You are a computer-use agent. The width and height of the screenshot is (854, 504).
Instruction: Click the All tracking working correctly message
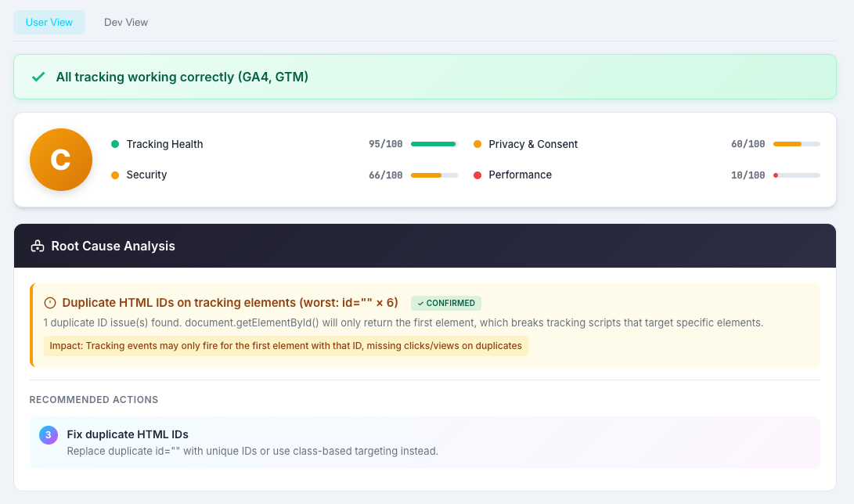click(182, 77)
